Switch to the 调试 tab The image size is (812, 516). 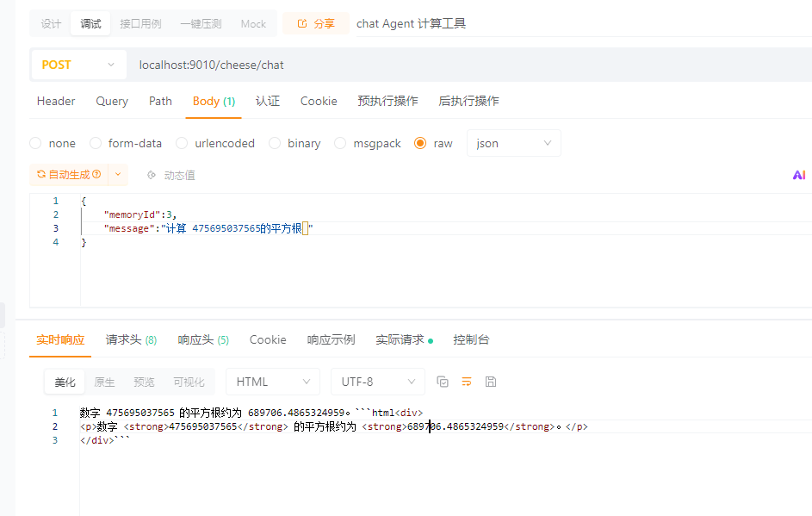coord(90,24)
